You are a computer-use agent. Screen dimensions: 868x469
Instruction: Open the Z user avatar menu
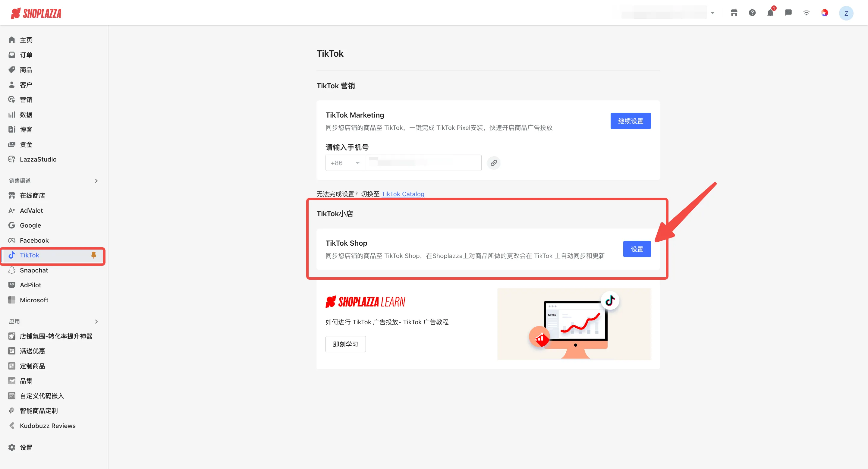[846, 13]
